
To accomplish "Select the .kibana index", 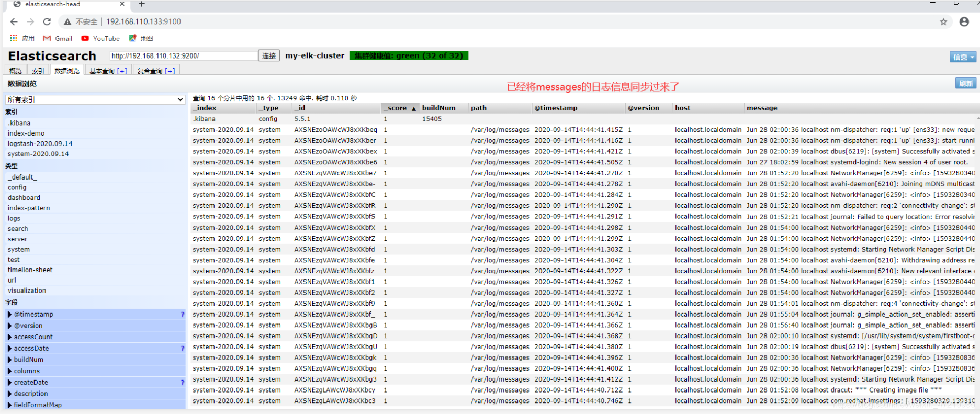I will point(95,123).
